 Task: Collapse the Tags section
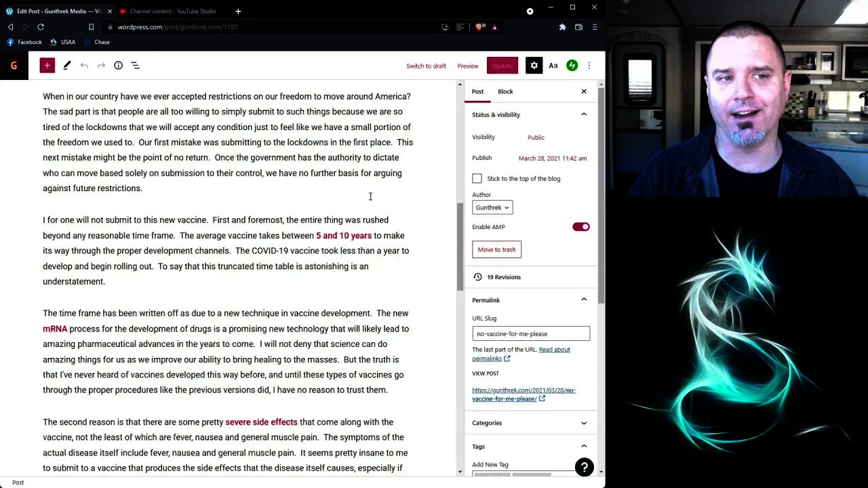pos(584,446)
